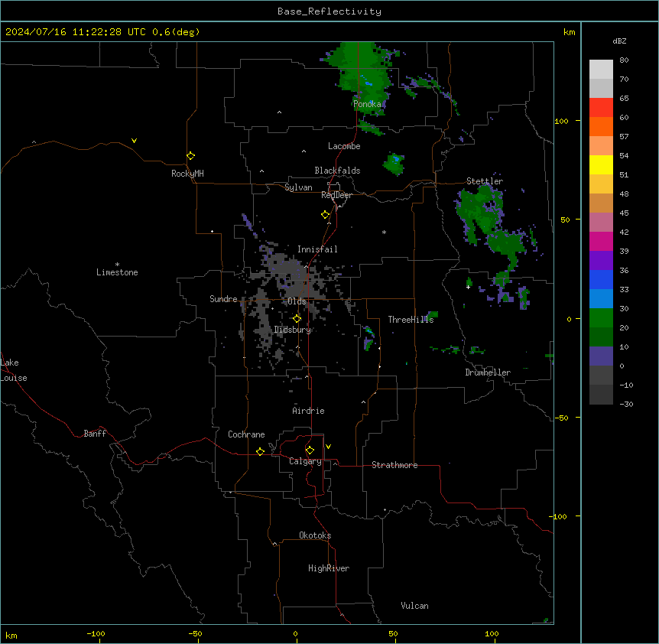Click the asterisk marker above Limestone
The height and width of the screenshot is (644, 659).
pos(117,265)
